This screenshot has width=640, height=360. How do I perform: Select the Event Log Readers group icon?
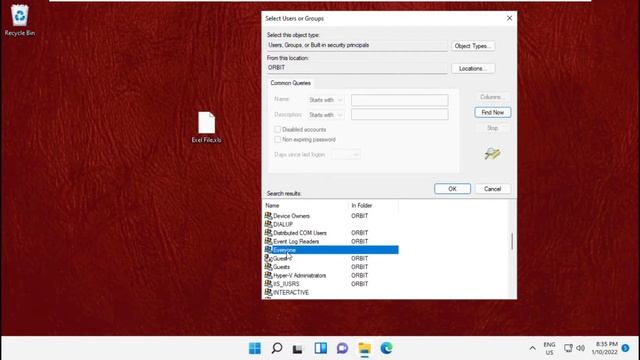[x=268, y=241]
